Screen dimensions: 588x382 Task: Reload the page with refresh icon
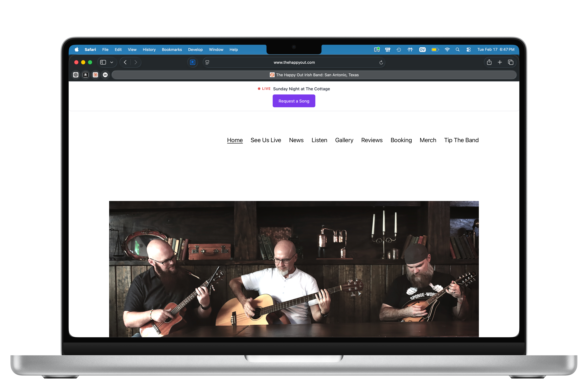381,62
